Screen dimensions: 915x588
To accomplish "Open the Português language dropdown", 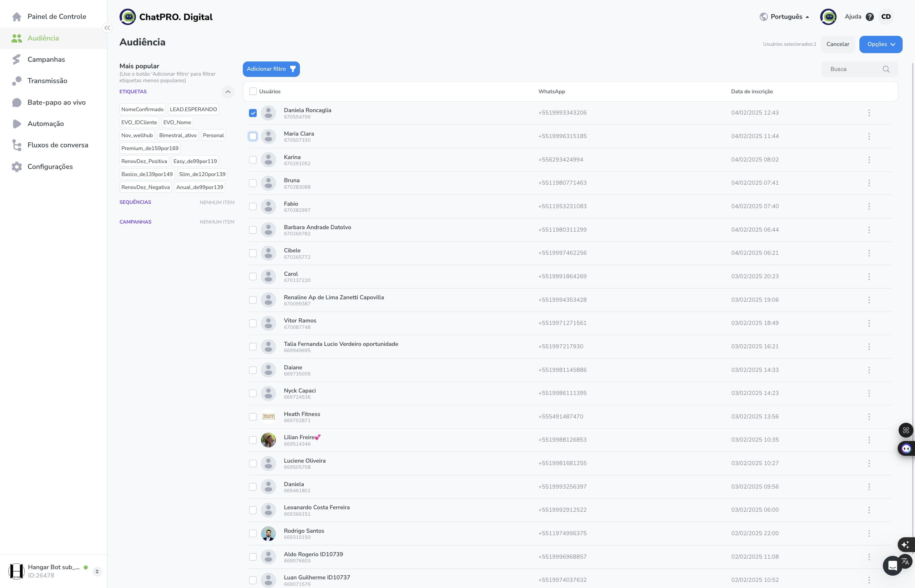I will coord(785,17).
